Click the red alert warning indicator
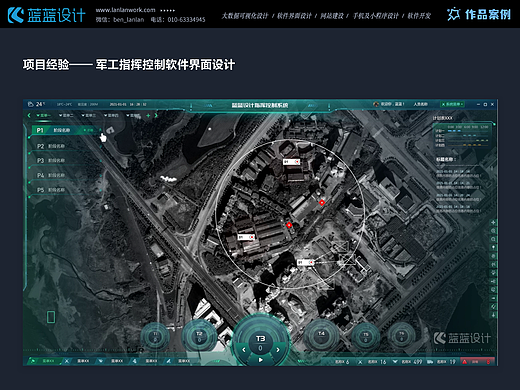520x390 pixels. click(x=477, y=361)
